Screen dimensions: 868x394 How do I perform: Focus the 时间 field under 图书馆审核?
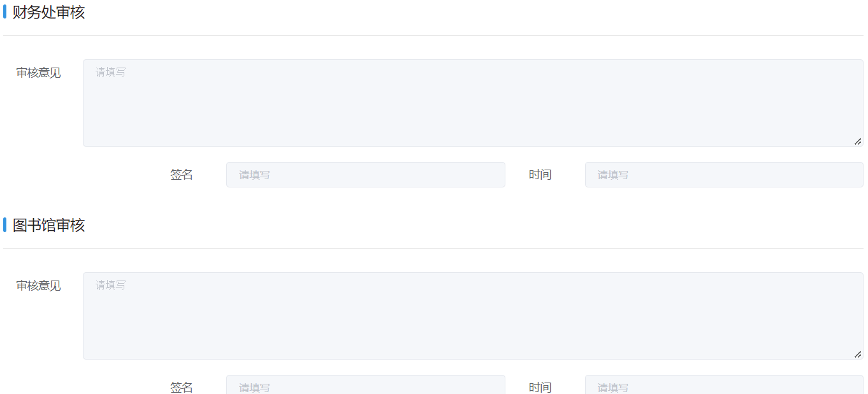pyautogui.click(x=724, y=384)
